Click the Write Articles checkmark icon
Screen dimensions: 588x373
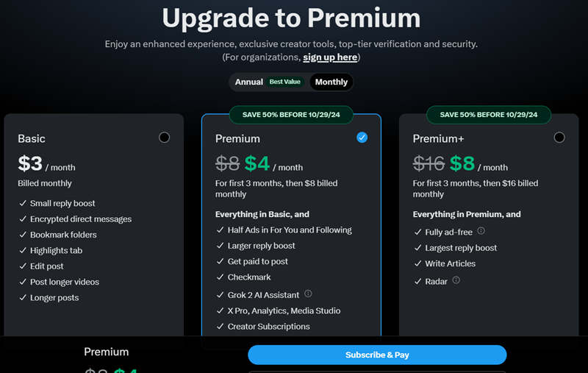click(x=417, y=263)
